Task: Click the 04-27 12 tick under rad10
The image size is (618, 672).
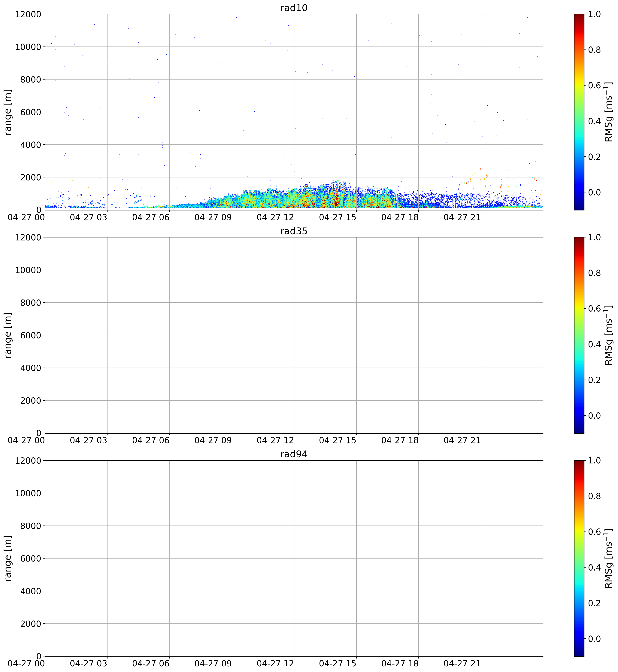Action: coord(275,217)
